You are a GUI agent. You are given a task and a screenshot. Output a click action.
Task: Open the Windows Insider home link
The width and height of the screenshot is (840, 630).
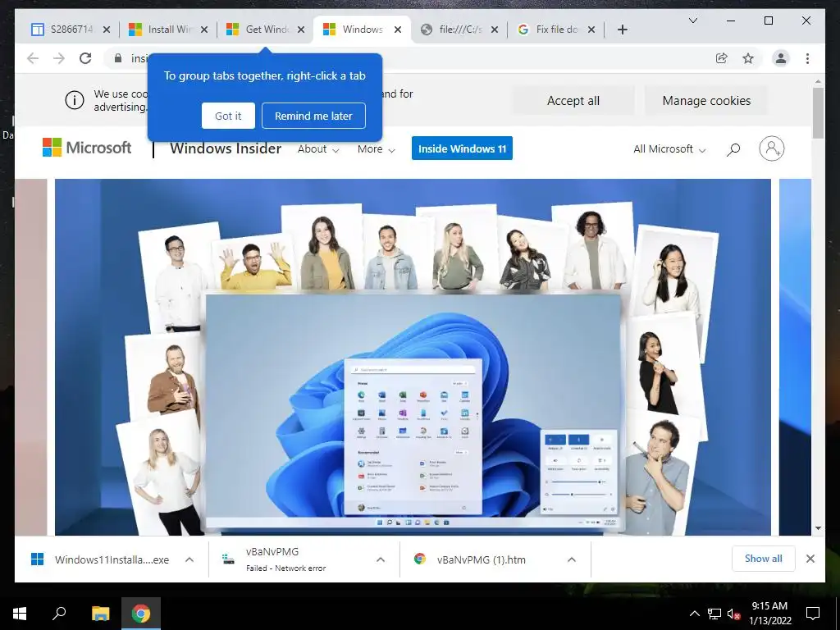pos(226,148)
